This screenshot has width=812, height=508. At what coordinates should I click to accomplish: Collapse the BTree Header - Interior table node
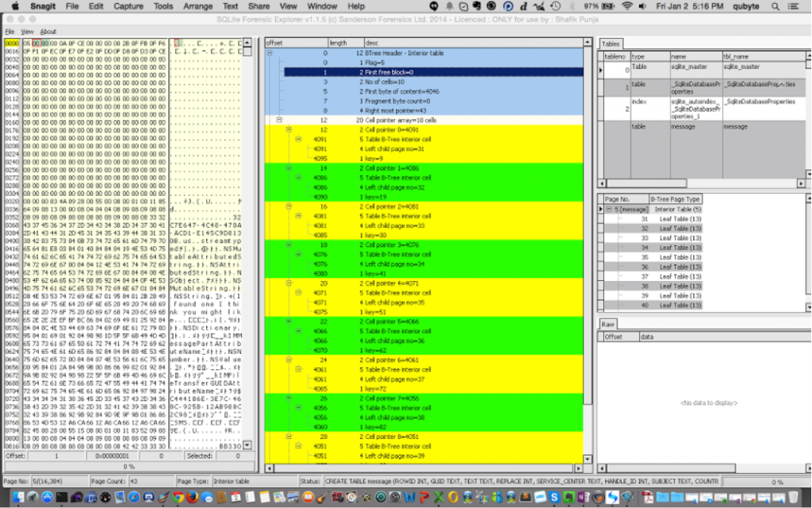tap(270, 52)
